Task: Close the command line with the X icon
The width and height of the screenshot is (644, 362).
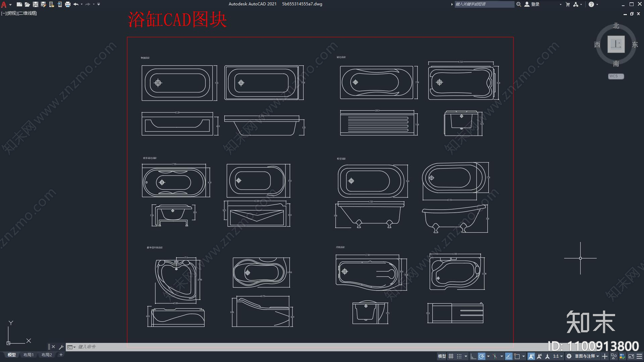Action: (54, 347)
